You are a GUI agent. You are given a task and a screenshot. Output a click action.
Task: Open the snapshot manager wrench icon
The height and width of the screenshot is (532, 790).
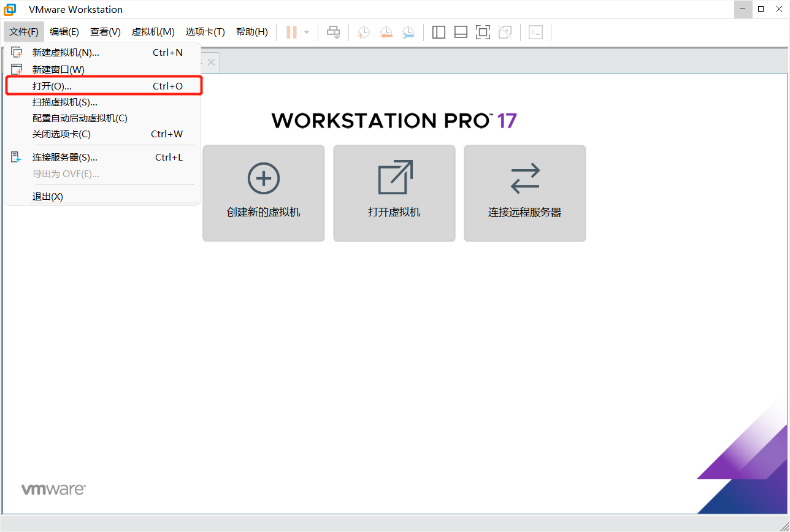tap(408, 32)
